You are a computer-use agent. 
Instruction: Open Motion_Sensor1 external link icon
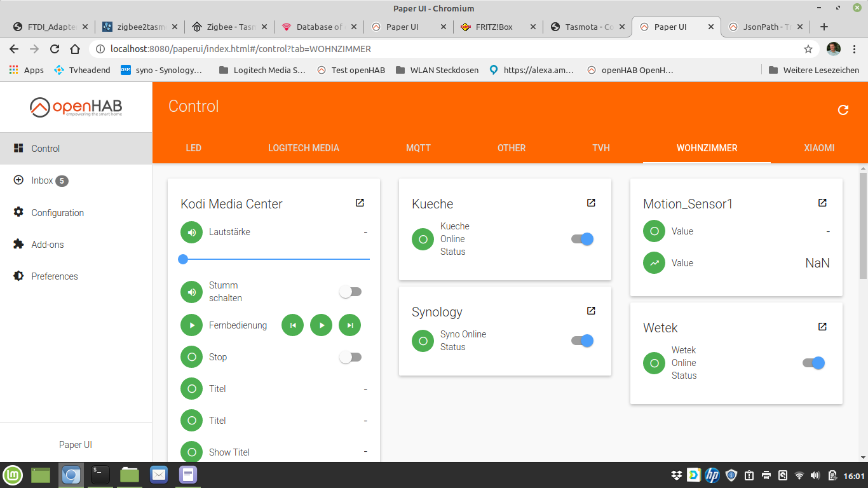pos(822,203)
